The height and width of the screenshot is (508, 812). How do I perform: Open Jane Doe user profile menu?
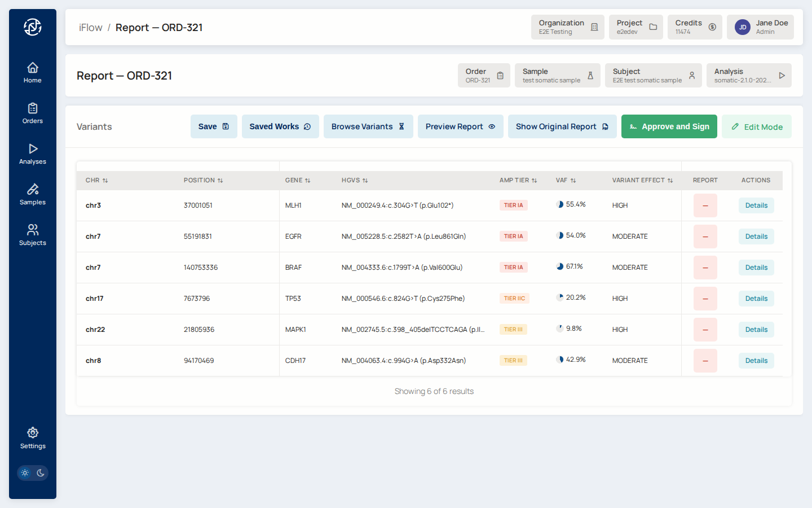click(760, 27)
